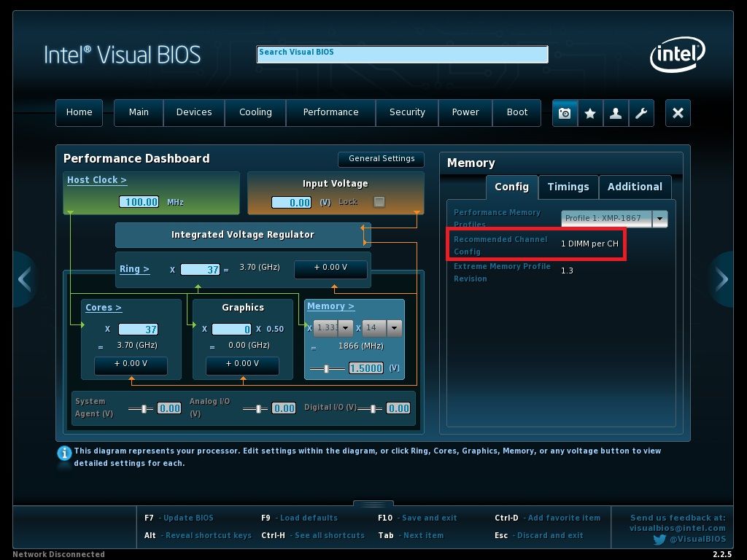Expand the memory multiplier 1.33 dropdown
This screenshot has height=560, width=747.
coord(333,327)
